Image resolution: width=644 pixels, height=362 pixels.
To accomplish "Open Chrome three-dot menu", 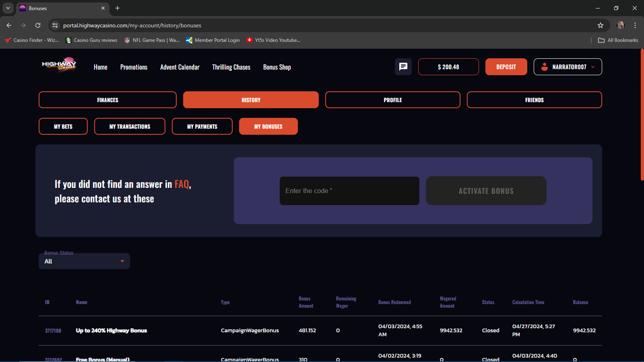I will pyautogui.click(x=635, y=25).
